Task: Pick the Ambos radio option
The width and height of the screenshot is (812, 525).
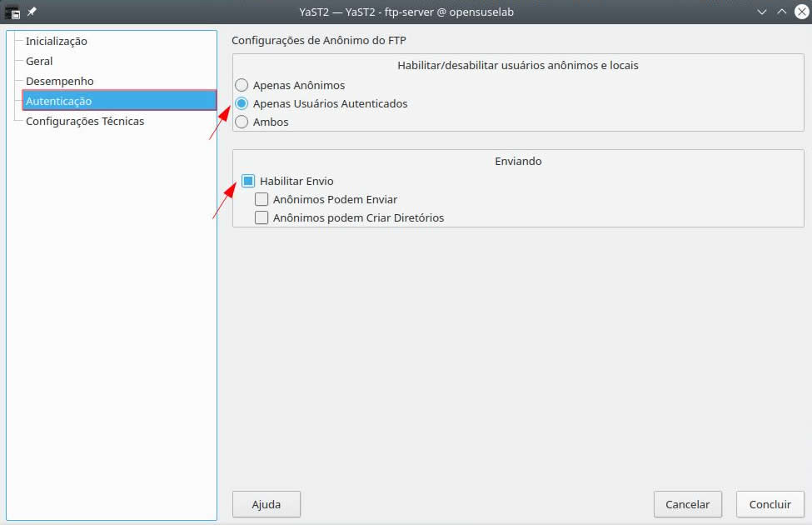Action: tap(242, 122)
